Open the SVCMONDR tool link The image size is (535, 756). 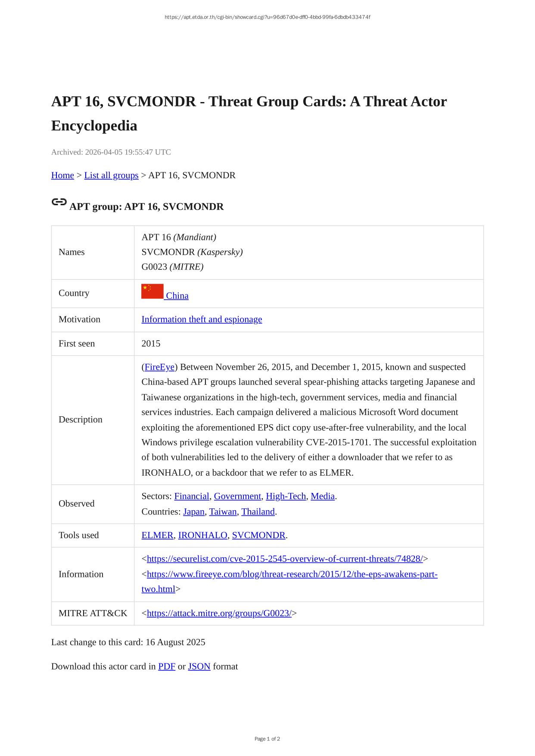[x=258, y=536]
